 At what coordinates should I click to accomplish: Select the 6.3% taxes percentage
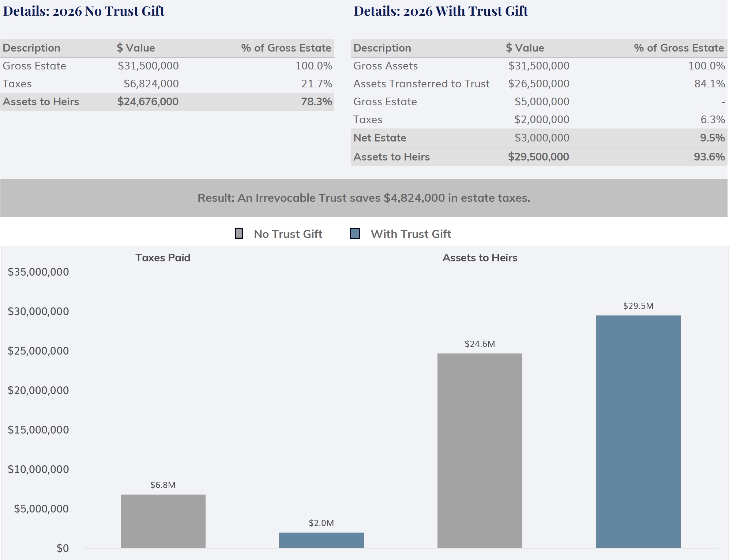(713, 120)
